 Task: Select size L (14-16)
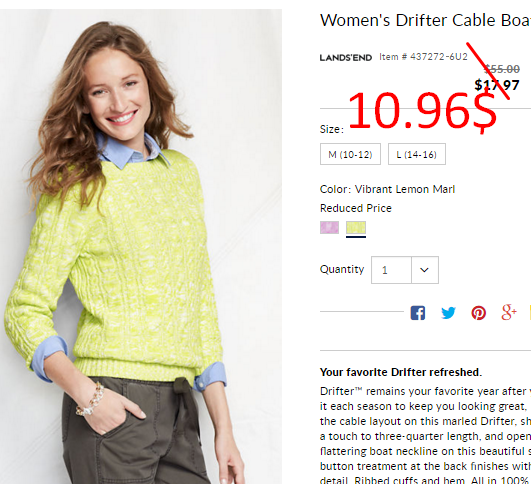pyautogui.click(x=417, y=154)
